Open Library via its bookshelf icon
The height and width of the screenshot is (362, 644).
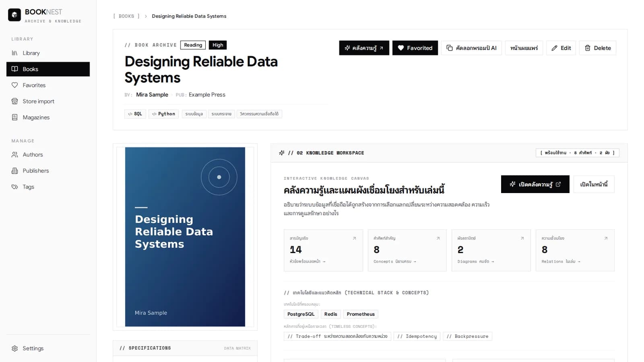pos(14,53)
